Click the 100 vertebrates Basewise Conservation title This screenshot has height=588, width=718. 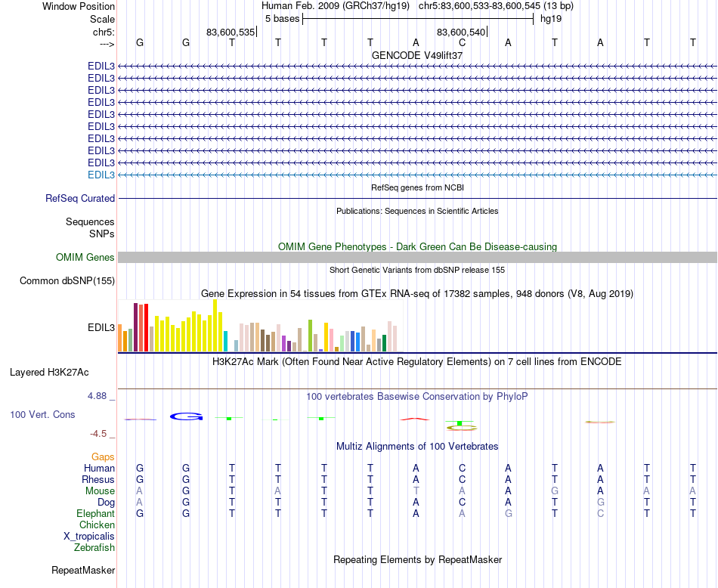pyautogui.click(x=417, y=397)
